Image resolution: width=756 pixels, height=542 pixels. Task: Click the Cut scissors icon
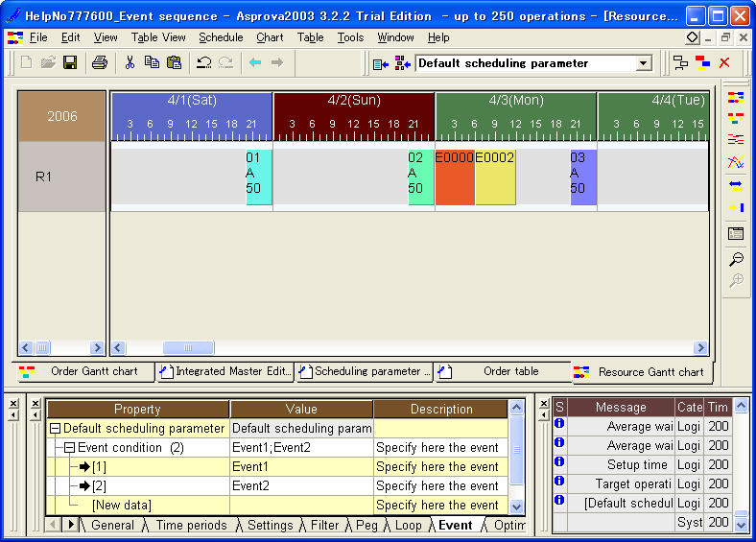click(130, 62)
